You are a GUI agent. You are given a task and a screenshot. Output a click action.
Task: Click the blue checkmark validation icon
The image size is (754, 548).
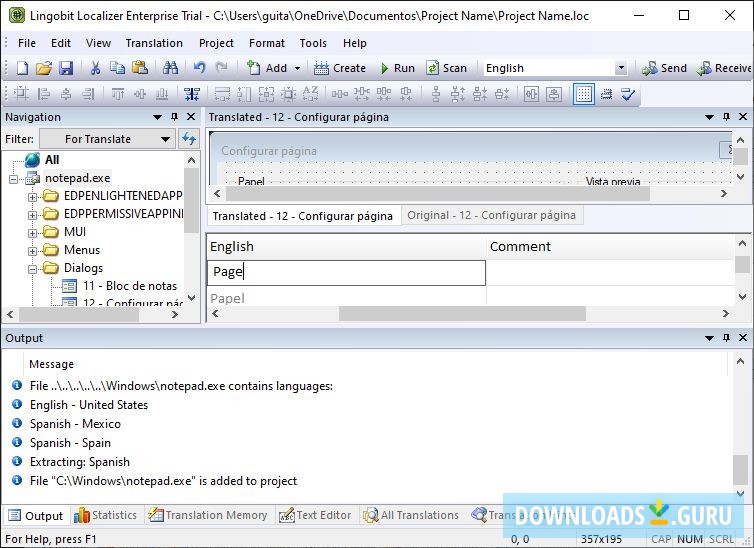[x=628, y=94]
